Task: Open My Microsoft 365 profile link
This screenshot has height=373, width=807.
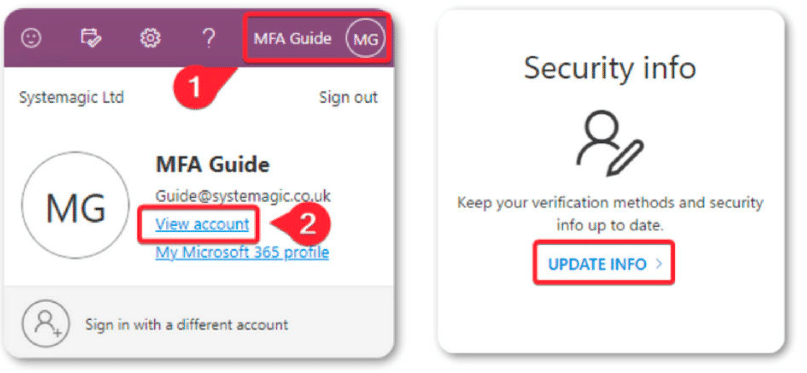Action: pyautogui.click(x=242, y=253)
